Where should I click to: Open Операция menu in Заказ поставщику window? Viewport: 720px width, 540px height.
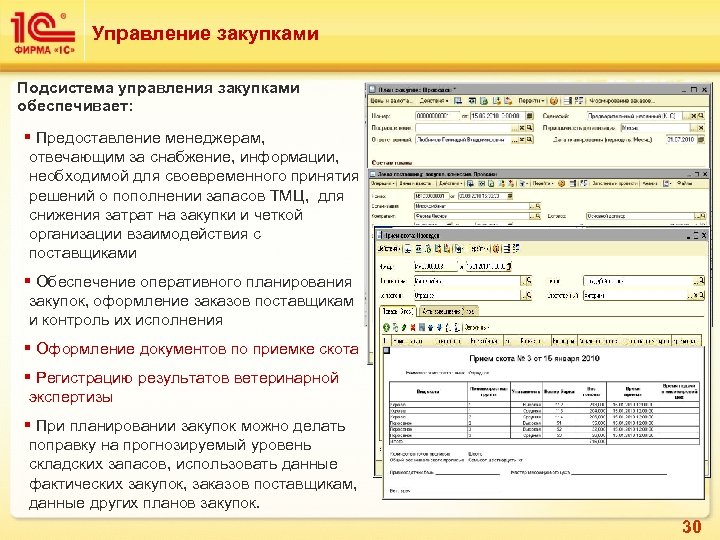pos(382,183)
